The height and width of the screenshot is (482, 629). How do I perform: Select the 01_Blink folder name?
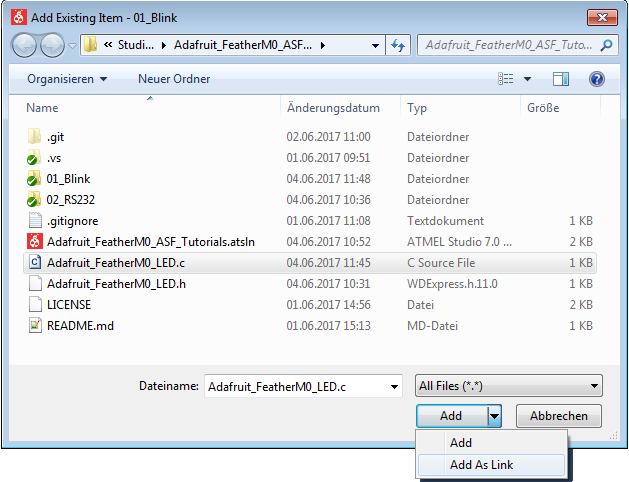pyautogui.click(x=68, y=179)
